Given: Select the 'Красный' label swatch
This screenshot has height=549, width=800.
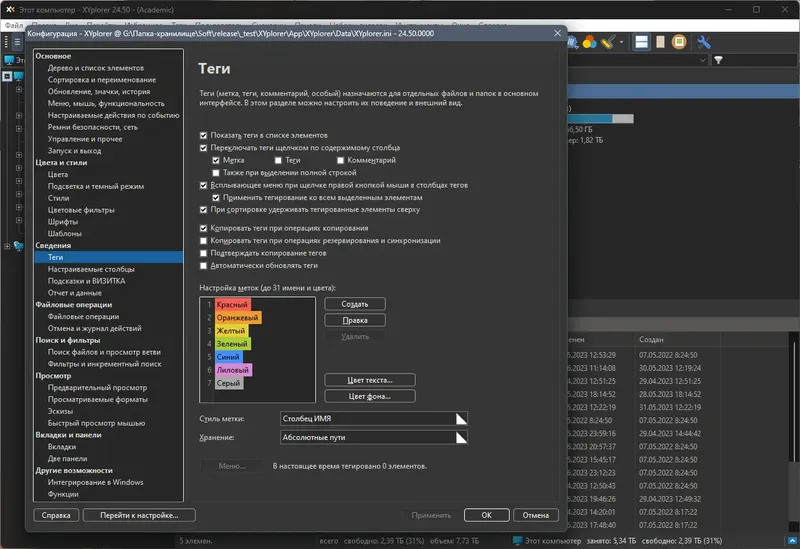Looking at the screenshot, I should [232, 305].
